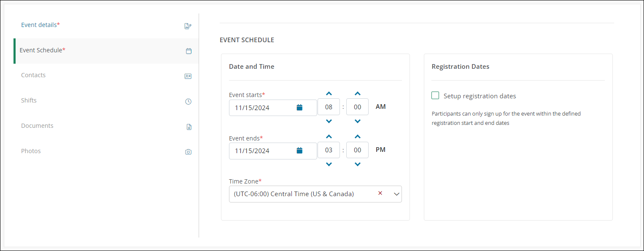Increase the Event ends hour value

329,137
